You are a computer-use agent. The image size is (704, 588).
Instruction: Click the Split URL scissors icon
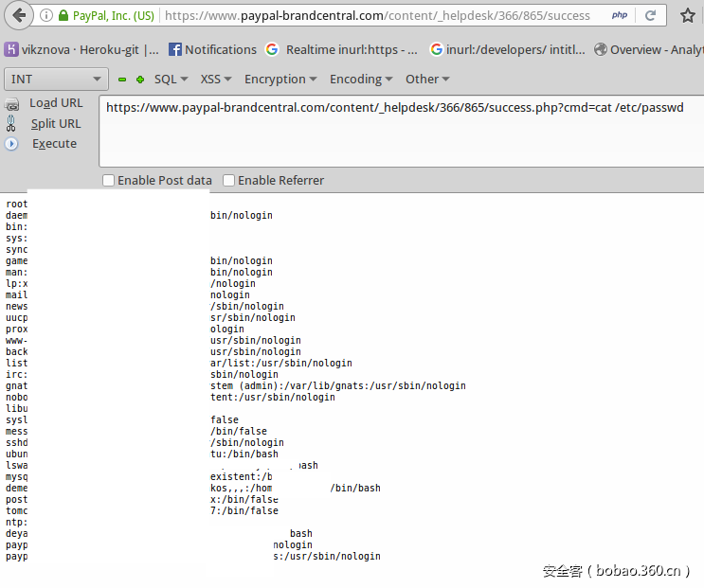[x=11, y=123]
